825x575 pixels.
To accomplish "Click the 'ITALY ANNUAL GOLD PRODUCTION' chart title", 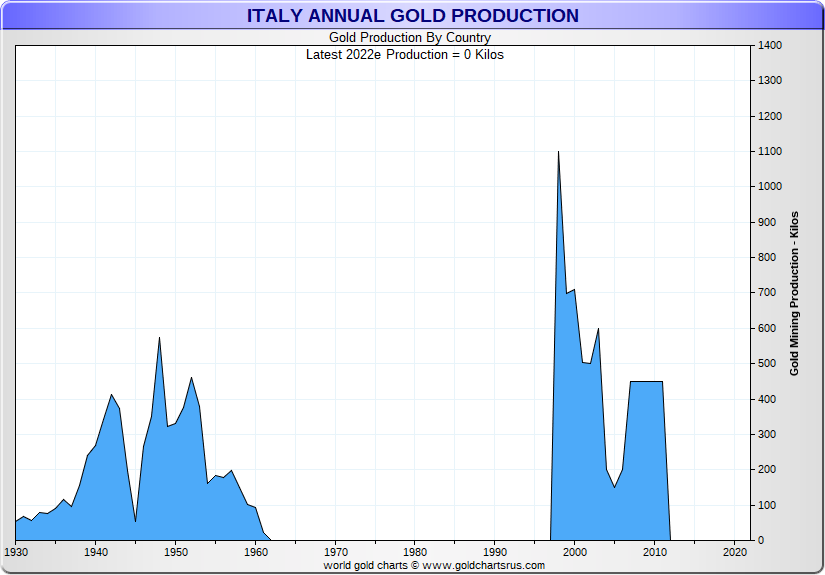I will [412, 16].
